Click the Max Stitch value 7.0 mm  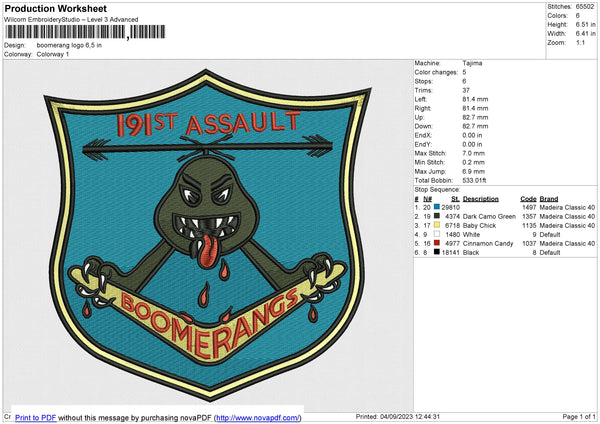click(473, 153)
